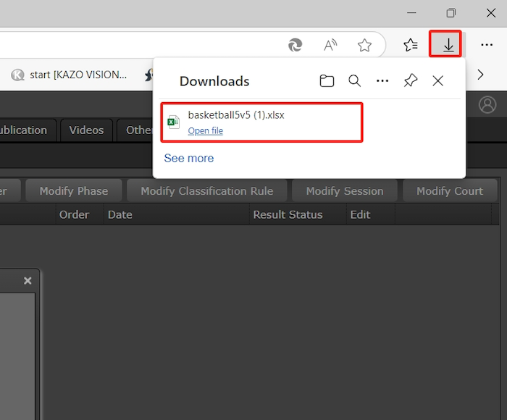The image size is (507, 420).
Task: Open the browser 'Settings and more' menu
Action: [487, 45]
